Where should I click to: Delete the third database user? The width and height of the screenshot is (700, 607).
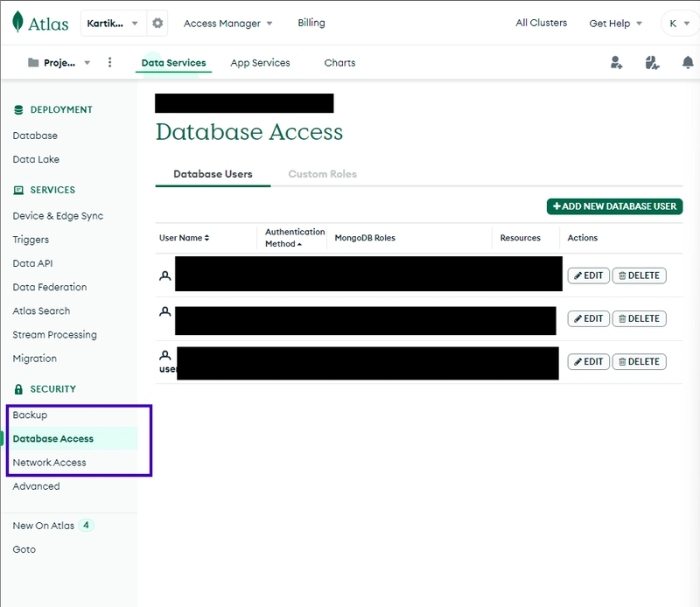[640, 361]
